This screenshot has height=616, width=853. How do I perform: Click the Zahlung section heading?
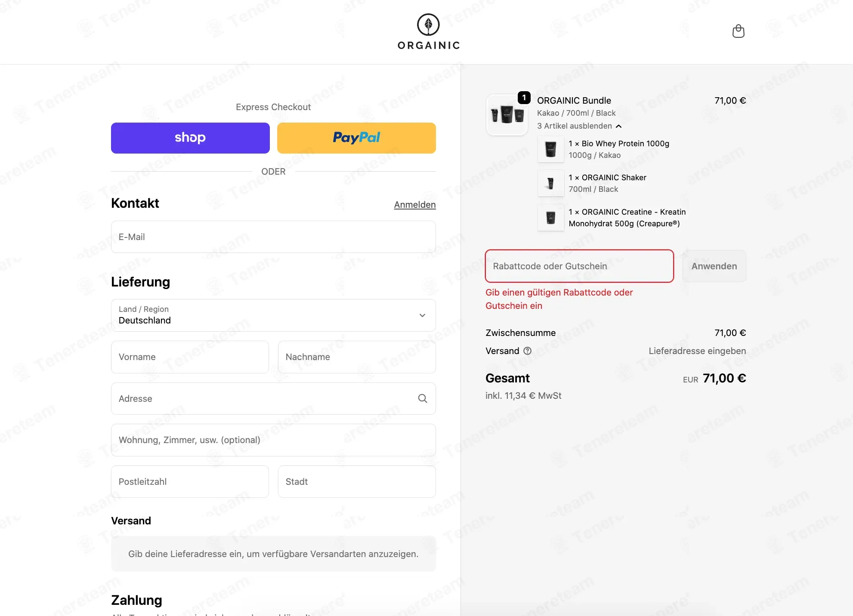pyautogui.click(x=136, y=600)
